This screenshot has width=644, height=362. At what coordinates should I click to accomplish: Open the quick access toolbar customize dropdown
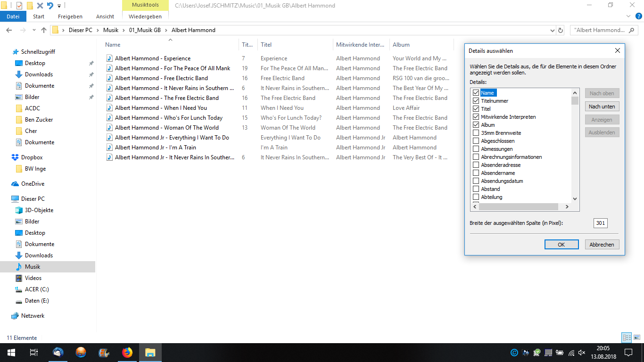click(59, 6)
